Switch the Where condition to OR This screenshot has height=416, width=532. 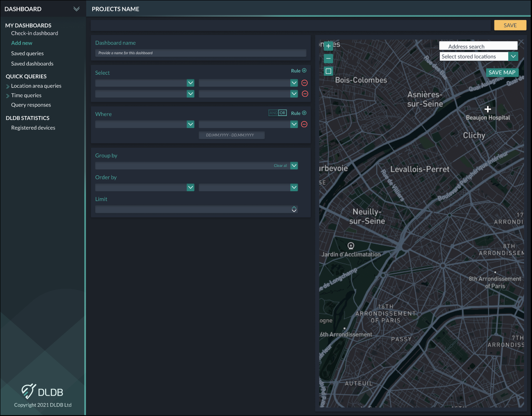click(282, 113)
